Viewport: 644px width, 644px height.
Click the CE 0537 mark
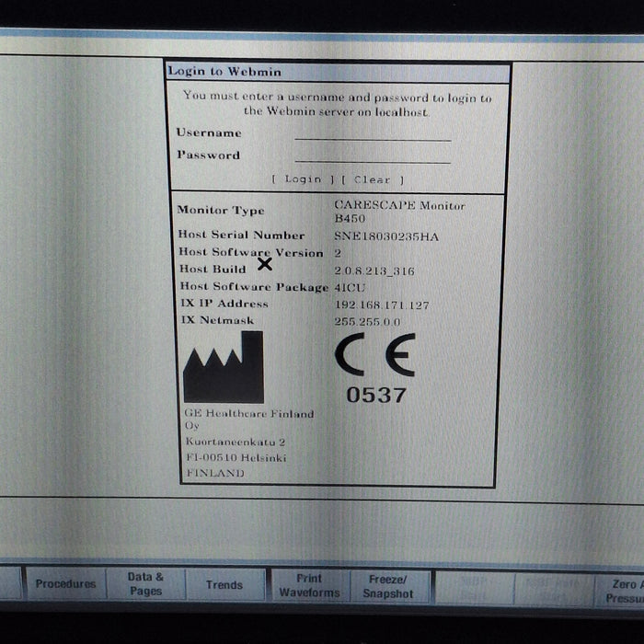point(375,368)
